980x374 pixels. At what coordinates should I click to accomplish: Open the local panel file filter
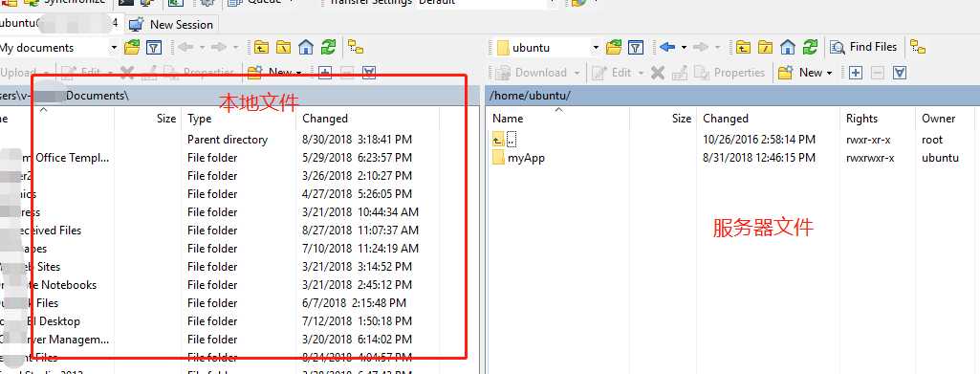click(x=153, y=47)
